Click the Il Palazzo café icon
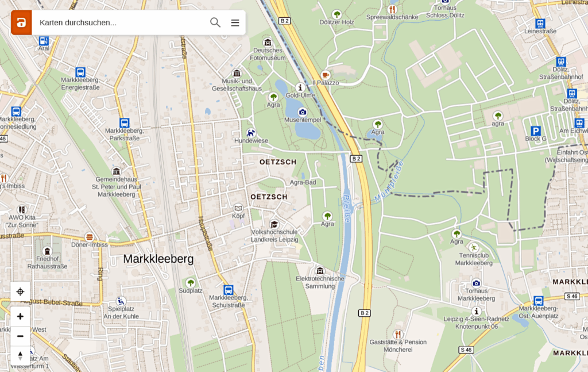 325,74
